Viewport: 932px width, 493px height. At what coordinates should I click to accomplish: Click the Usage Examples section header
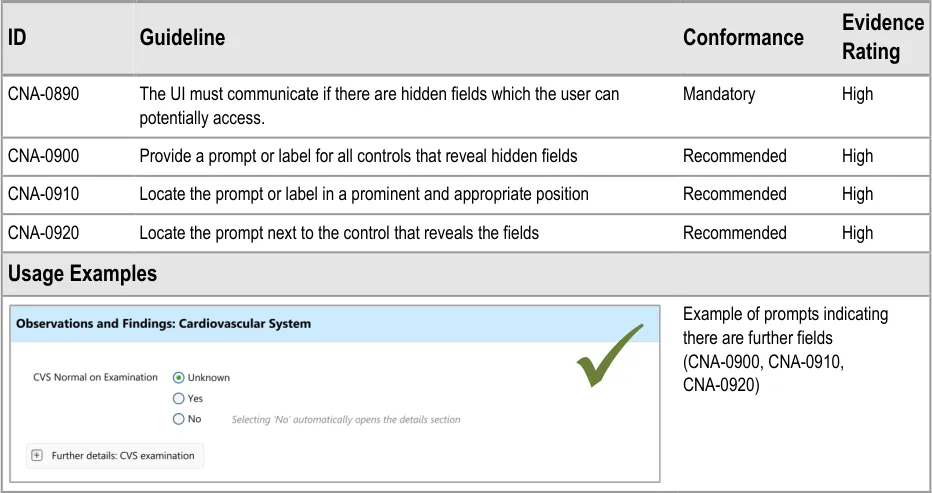pos(82,273)
